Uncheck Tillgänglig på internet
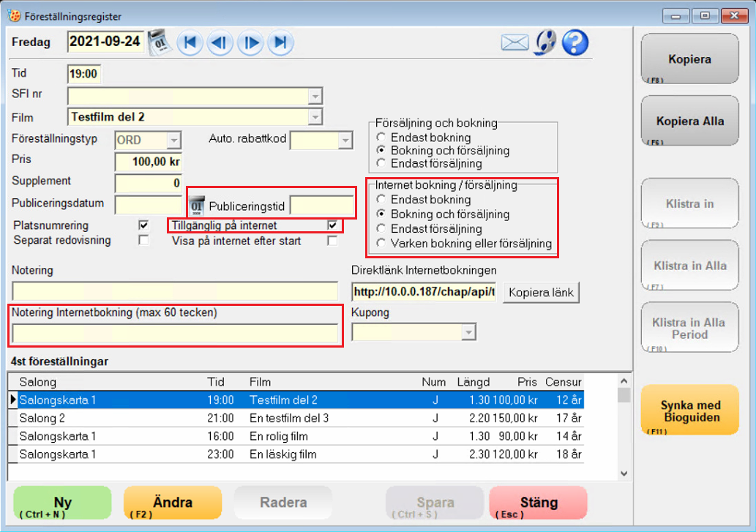Viewport: 756px width, 532px height. point(333,225)
